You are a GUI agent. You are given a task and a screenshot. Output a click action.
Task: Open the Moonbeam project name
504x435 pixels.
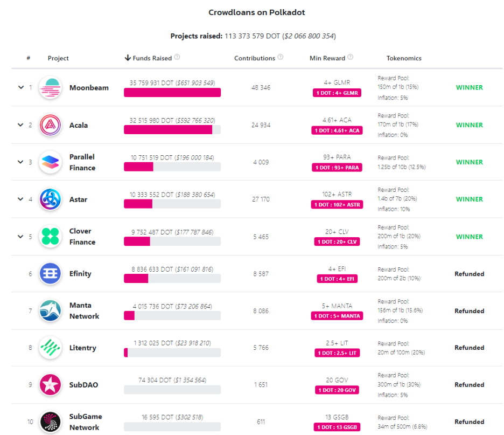point(89,88)
